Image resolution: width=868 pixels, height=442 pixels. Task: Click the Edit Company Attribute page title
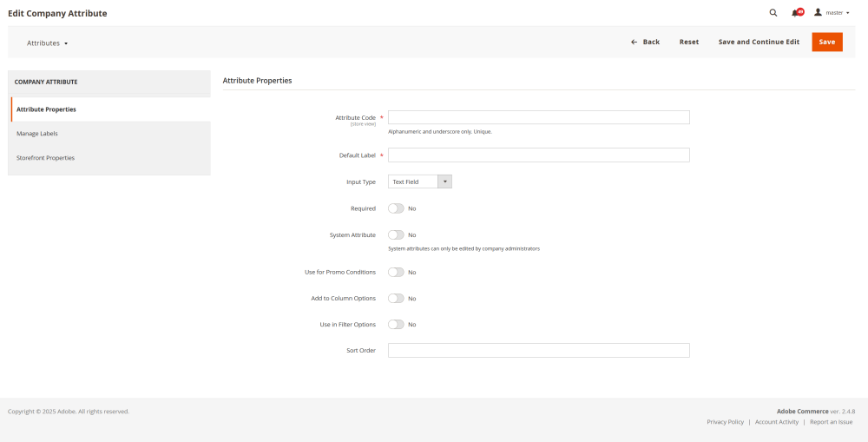(x=57, y=13)
